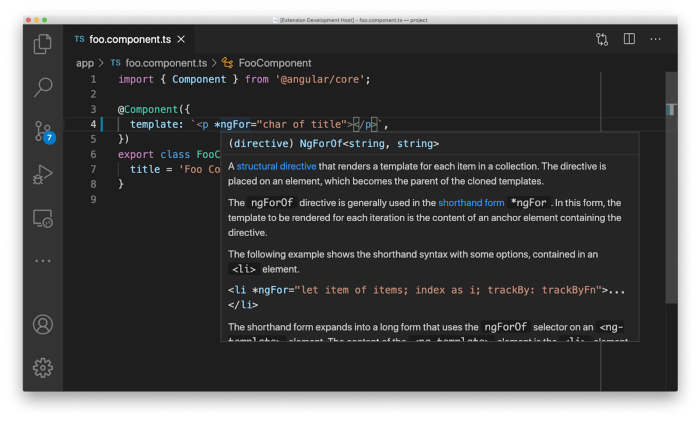Click the editor vertical scrollbar
The image size is (700, 421).
coord(671,188)
